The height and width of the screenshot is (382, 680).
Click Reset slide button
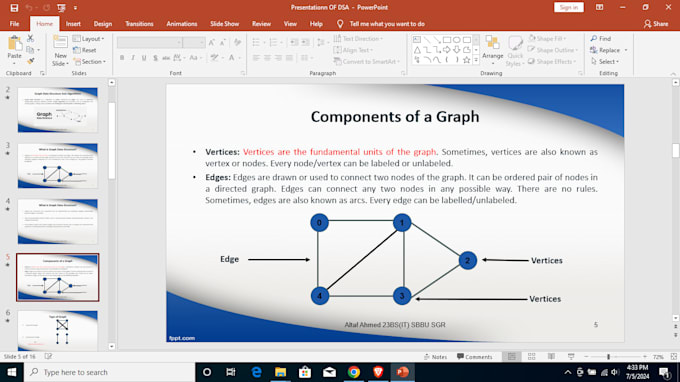point(85,50)
